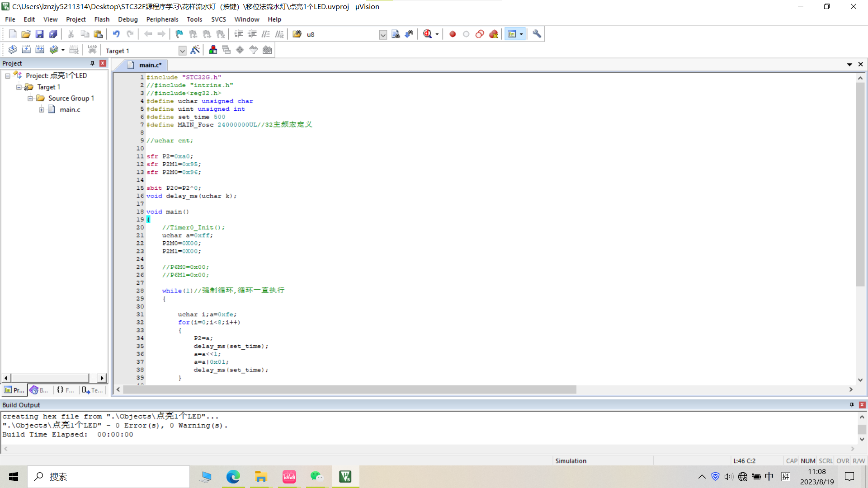The width and height of the screenshot is (868, 488).
Task: Open the Project menu
Action: [75, 19]
